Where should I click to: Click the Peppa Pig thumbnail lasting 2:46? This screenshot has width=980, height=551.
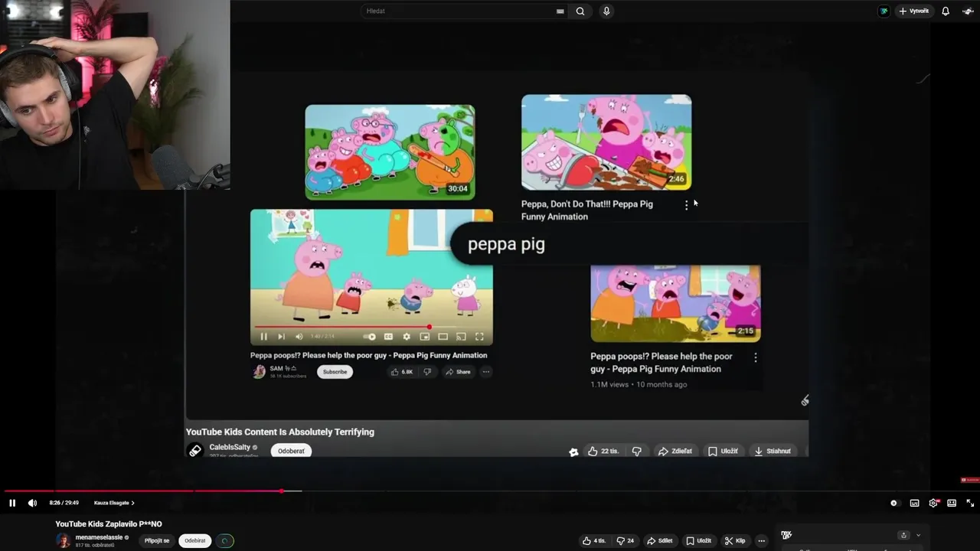(606, 142)
